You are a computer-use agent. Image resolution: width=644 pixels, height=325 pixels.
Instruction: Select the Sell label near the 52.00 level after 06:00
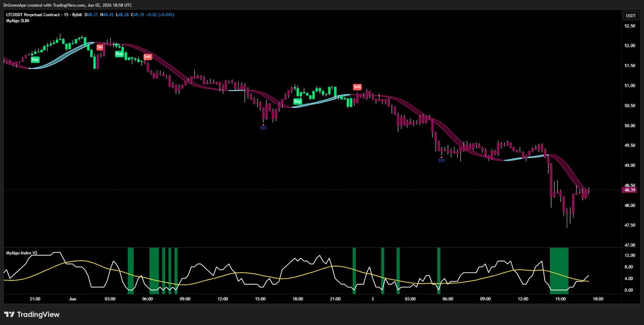click(148, 56)
